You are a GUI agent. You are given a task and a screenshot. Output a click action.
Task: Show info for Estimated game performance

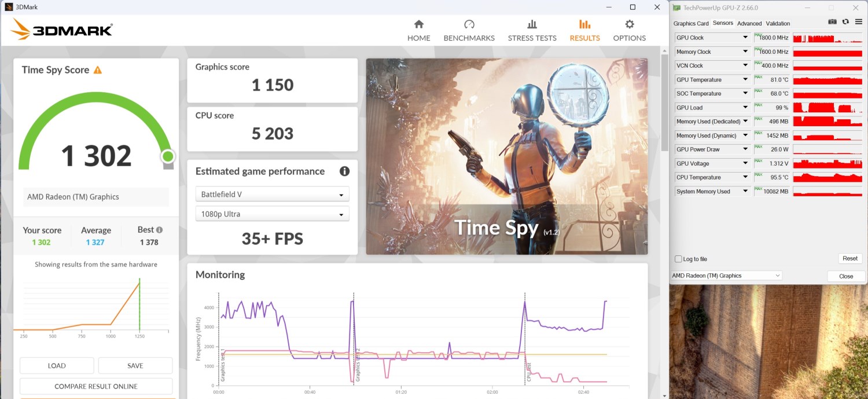344,171
